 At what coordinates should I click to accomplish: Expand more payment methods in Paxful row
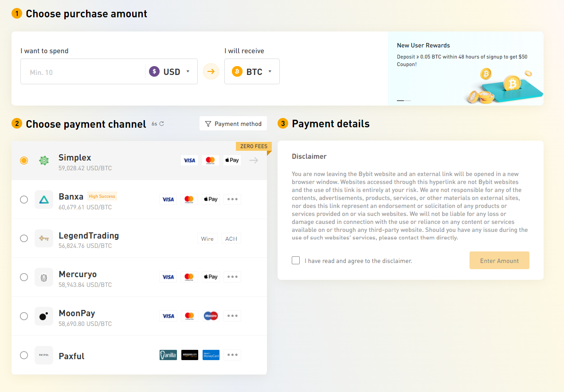(x=232, y=355)
